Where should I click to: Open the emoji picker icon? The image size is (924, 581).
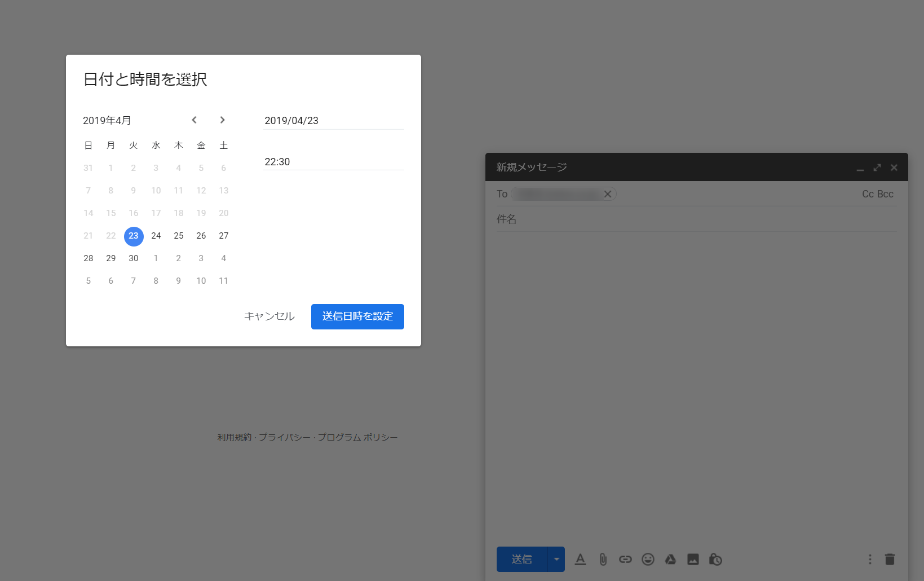[648, 559]
